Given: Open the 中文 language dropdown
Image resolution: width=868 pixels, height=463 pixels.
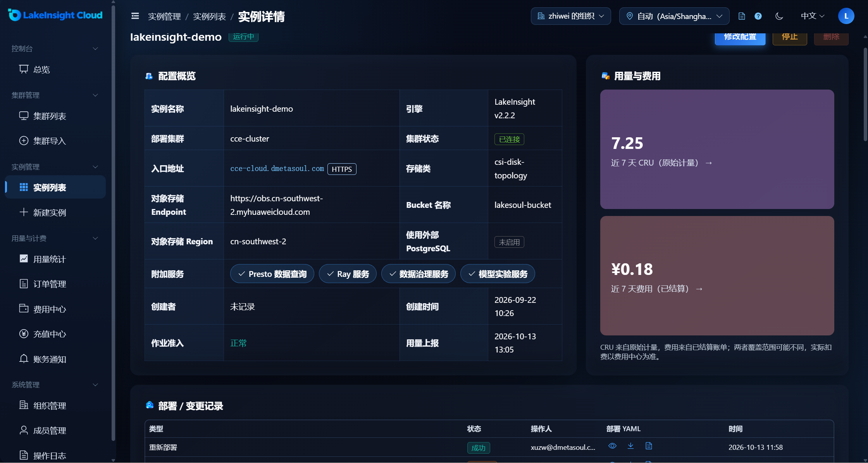Looking at the screenshot, I should [x=813, y=16].
